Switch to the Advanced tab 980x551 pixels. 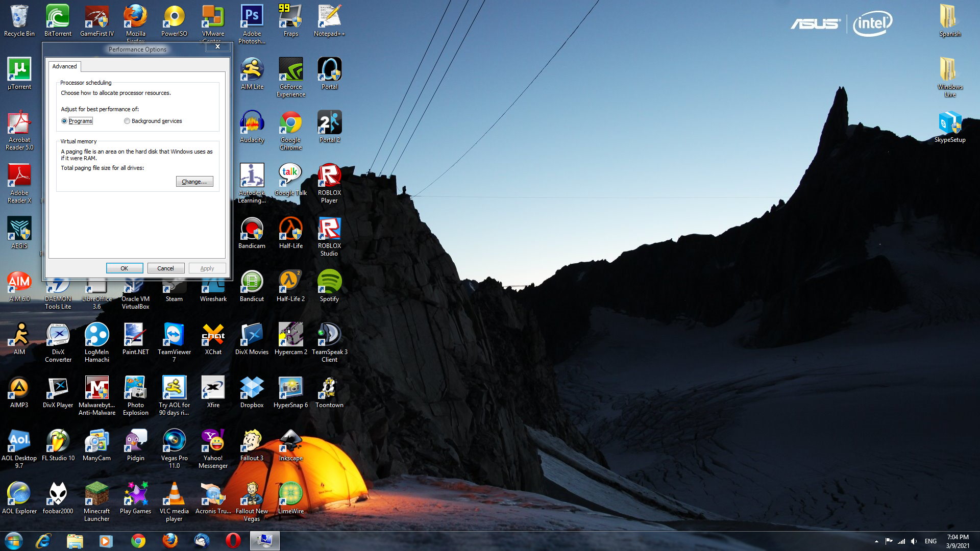(64, 66)
